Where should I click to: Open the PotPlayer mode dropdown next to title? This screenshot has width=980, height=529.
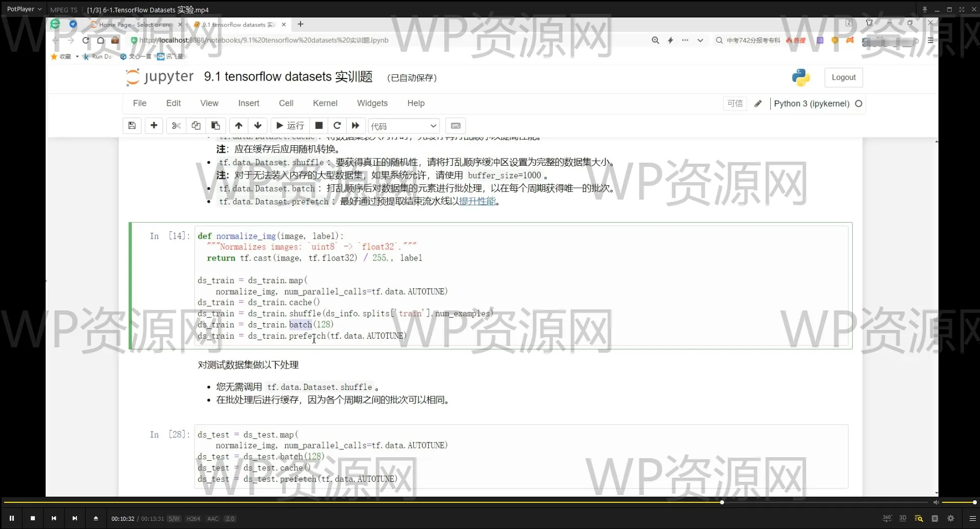(39, 9)
